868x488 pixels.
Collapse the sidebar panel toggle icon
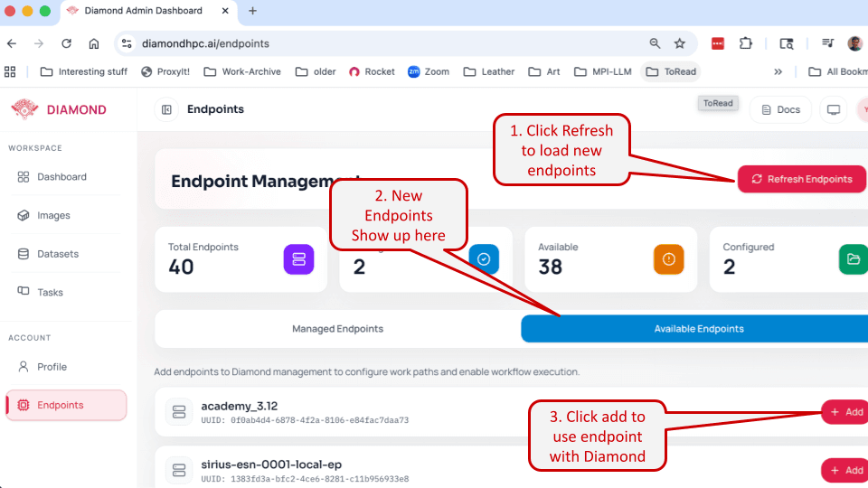[166, 109]
